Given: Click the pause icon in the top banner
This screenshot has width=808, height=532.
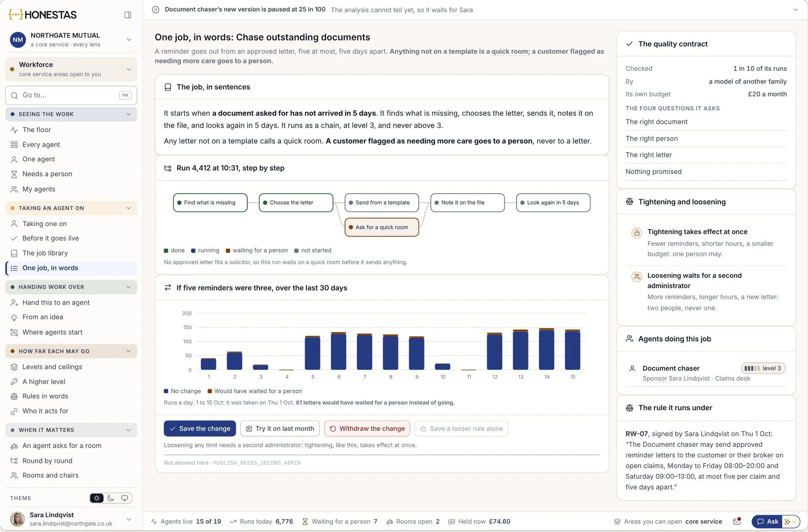Looking at the screenshot, I should coord(156,10).
